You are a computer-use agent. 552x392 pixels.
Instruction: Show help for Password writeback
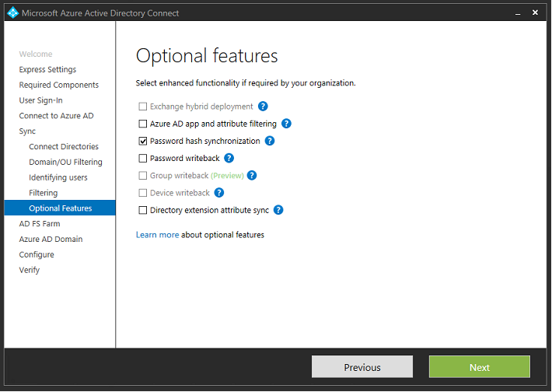coord(229,158)
